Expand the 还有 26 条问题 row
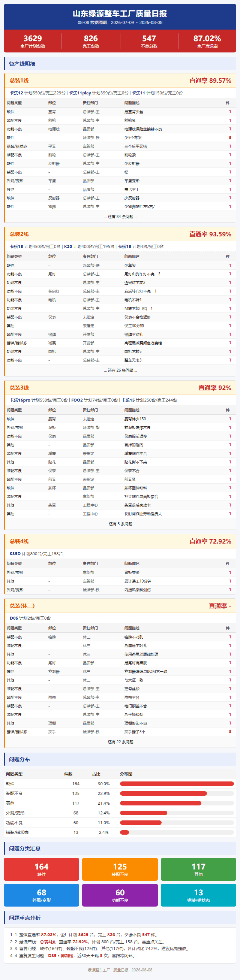This screenshot has height=980, width=240. coord(120,370)
